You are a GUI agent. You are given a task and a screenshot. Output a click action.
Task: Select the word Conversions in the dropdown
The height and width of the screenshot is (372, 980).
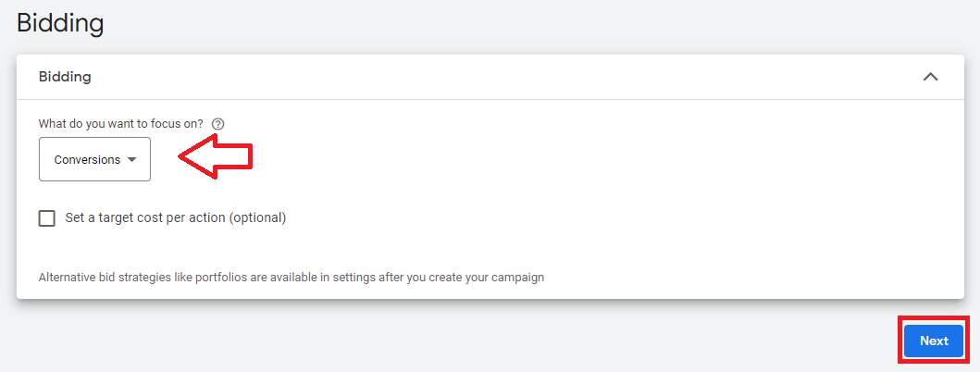point(87,159)
